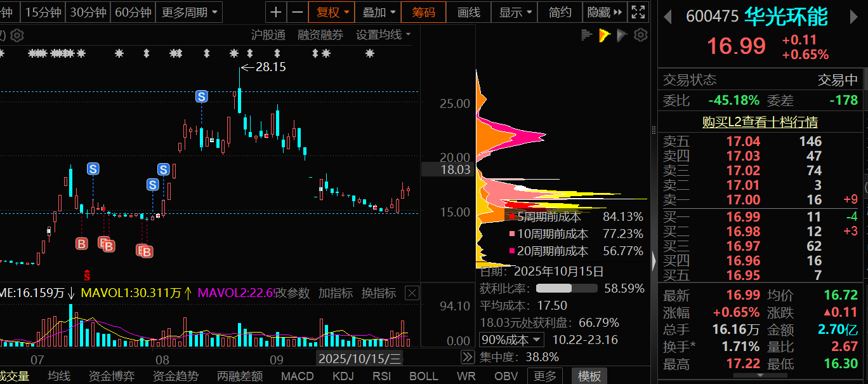Open chip distribution settings gear
The image size is (868, 384).
click(641, 35)
